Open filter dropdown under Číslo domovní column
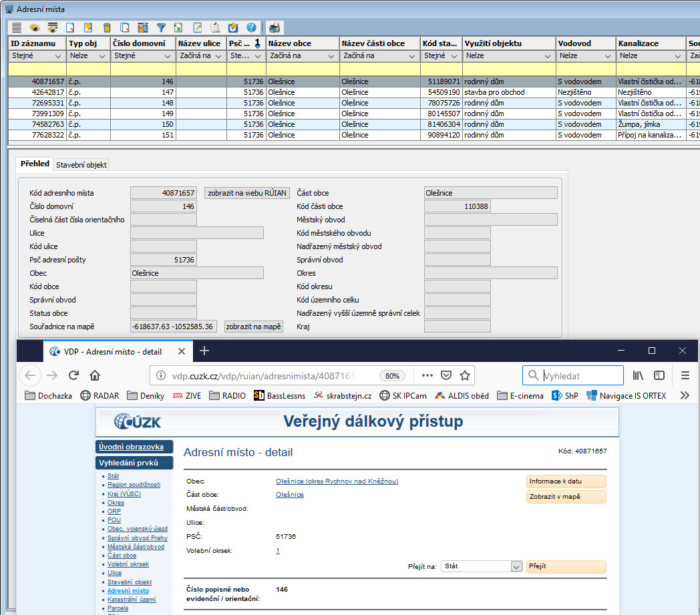The width and height of the screenshot is (700, 615). 167,56
